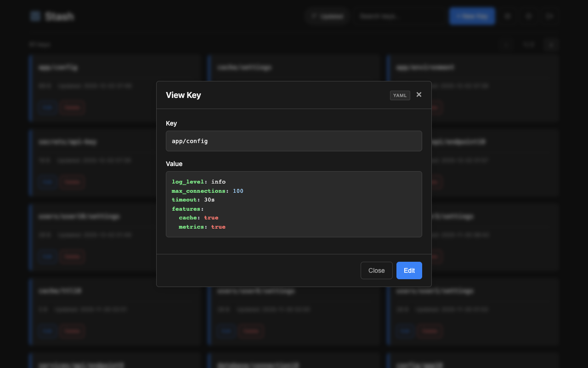Viewport: 588px width, 368px height.
Task: Click the Stash logo icon
Action: pyautogui.click(x=35, y=16)
